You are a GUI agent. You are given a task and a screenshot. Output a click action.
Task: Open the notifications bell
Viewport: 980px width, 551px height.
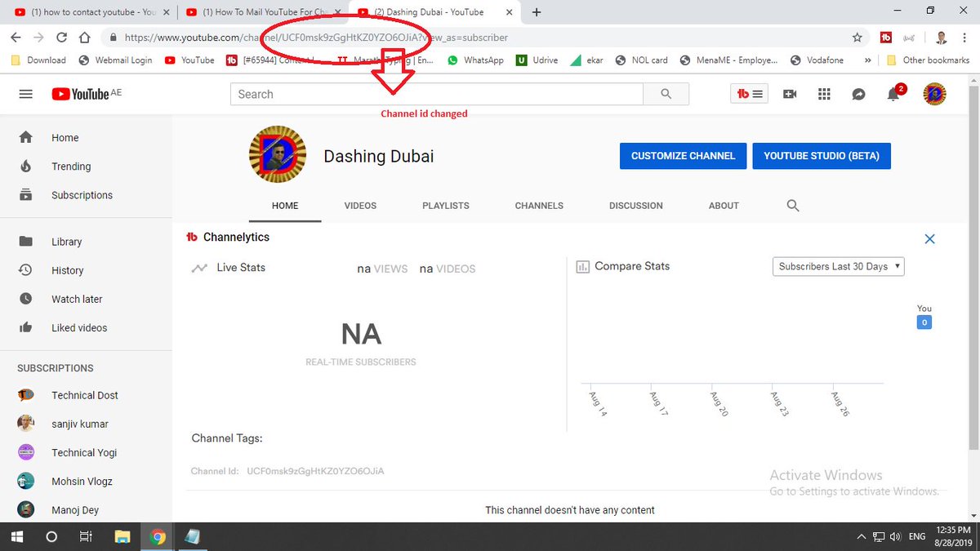tap(893, 94)
